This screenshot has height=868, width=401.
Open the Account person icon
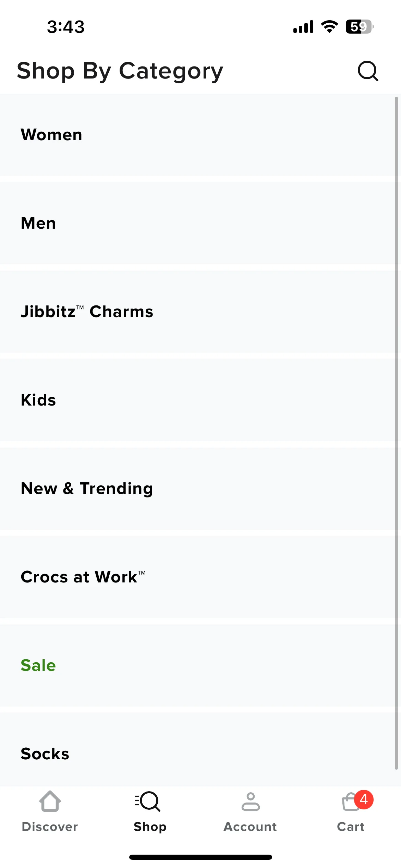(x=251, y=801)
